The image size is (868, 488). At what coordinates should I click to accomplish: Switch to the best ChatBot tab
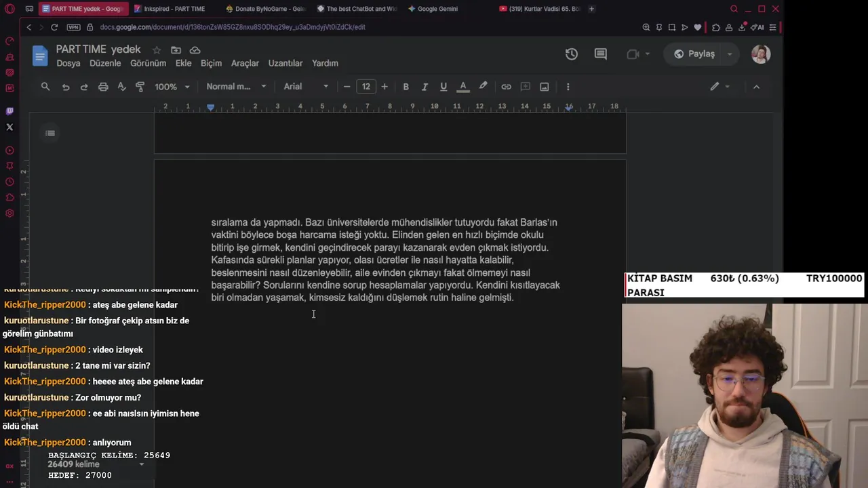coord(356,9)
